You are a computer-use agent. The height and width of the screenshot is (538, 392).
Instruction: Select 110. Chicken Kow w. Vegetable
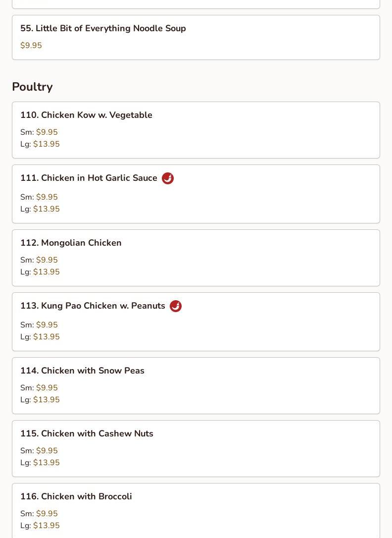pyautogui.click(x=86, y=115)
